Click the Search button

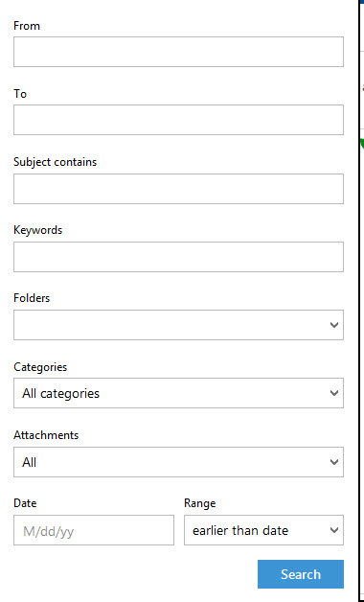[301, 574]
